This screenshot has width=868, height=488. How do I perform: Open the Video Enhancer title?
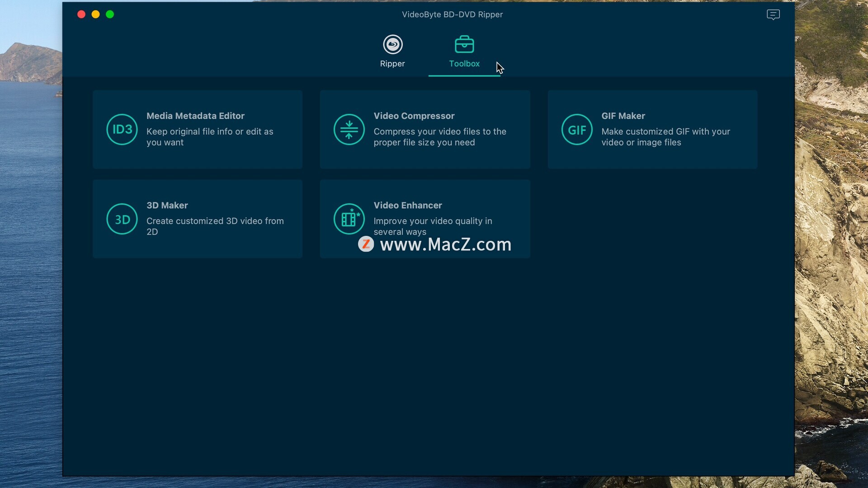pos(407,206)
